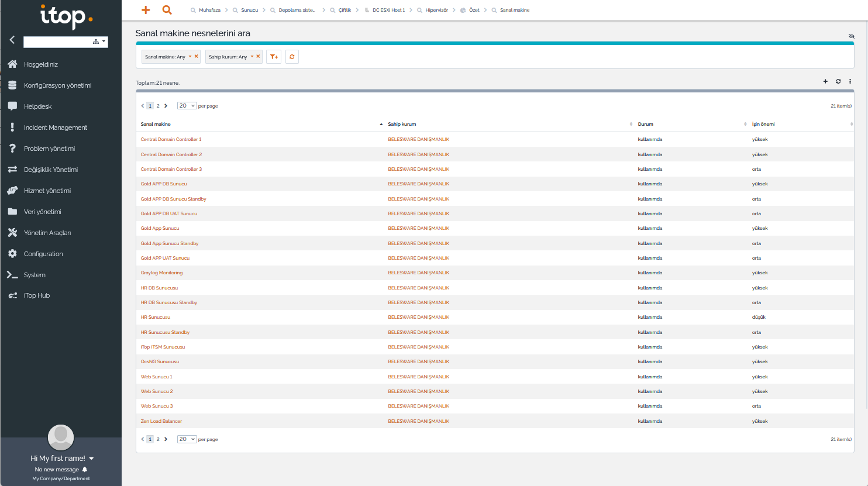Collapse sidebar using back arrow icon
Viewport: 868px width, 486px height.
click(12, 40)
